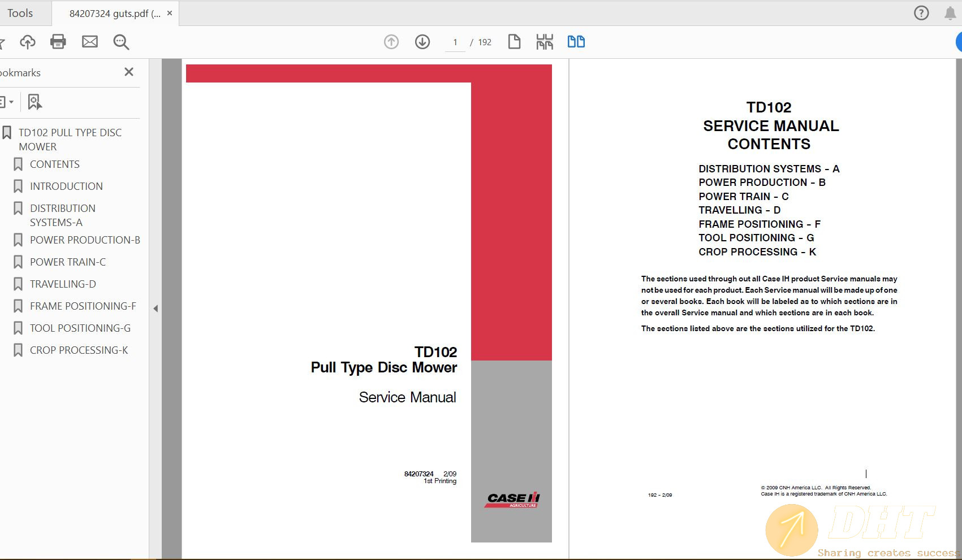Click FRAME POSITIONING - F in contents page
The height and width of the screenshot is (560, 962).
[x=760, y=224]
